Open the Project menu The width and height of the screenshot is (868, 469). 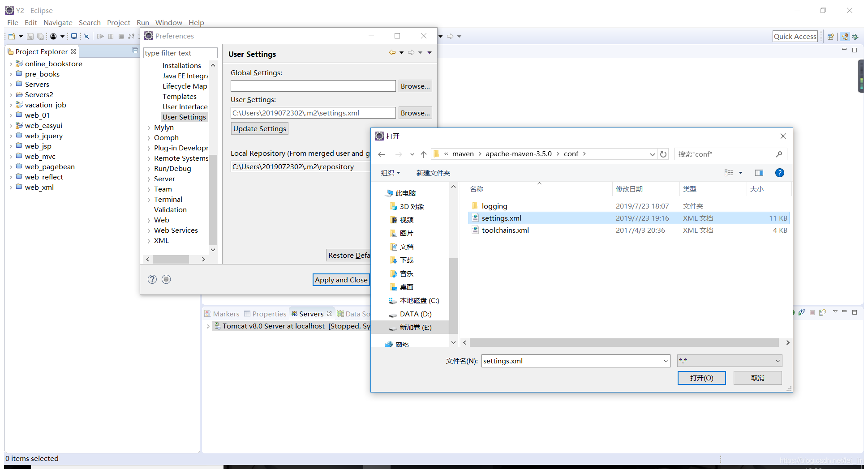coord(118,22)
